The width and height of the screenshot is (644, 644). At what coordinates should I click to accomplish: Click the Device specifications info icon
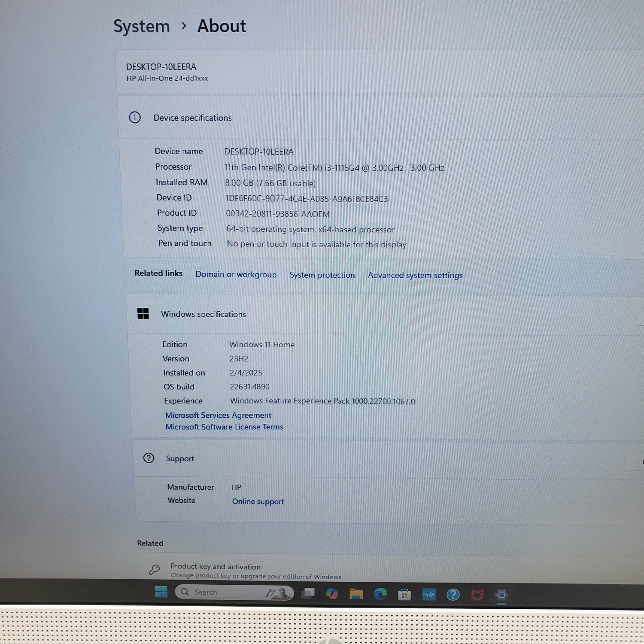pyautogui.click(x=135, y=117)
